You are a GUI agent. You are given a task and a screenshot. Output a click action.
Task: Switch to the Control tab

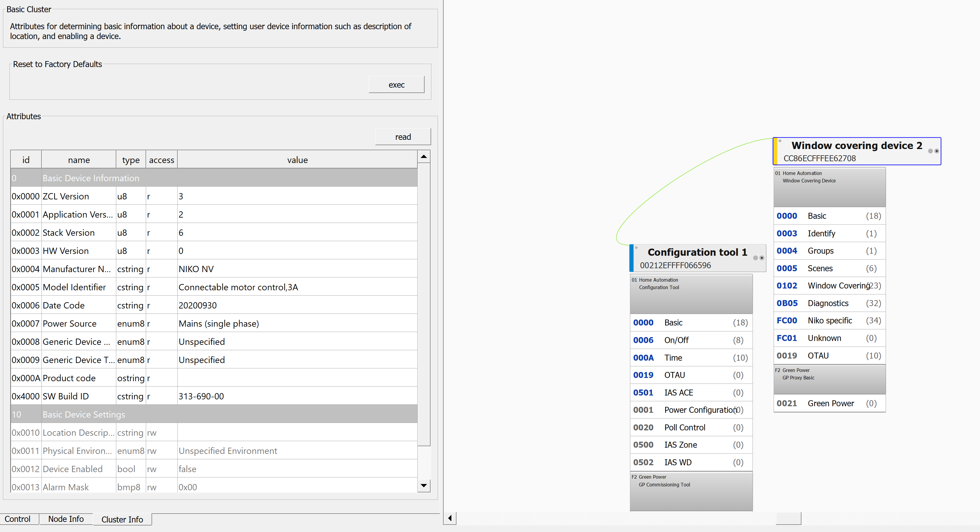18,519
